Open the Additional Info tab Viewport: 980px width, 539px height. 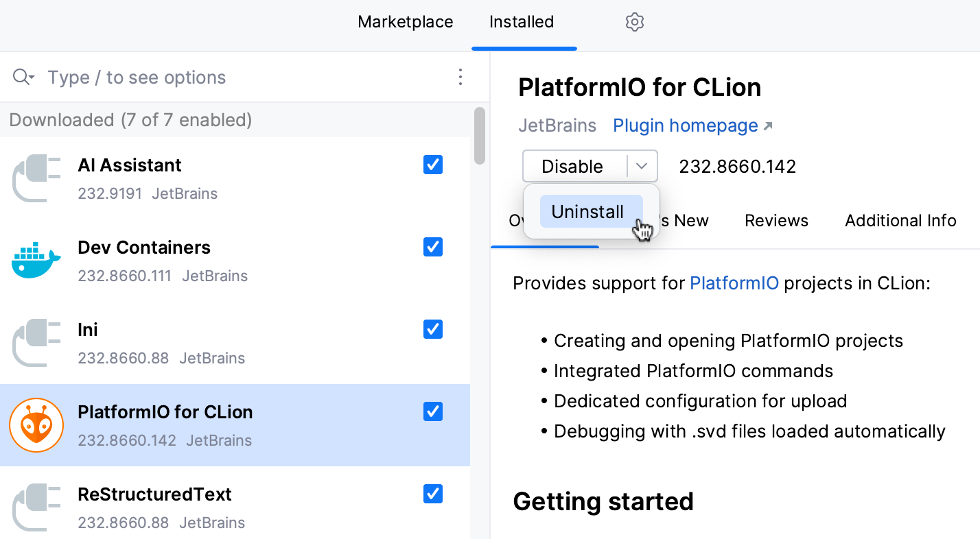(900, 221)
